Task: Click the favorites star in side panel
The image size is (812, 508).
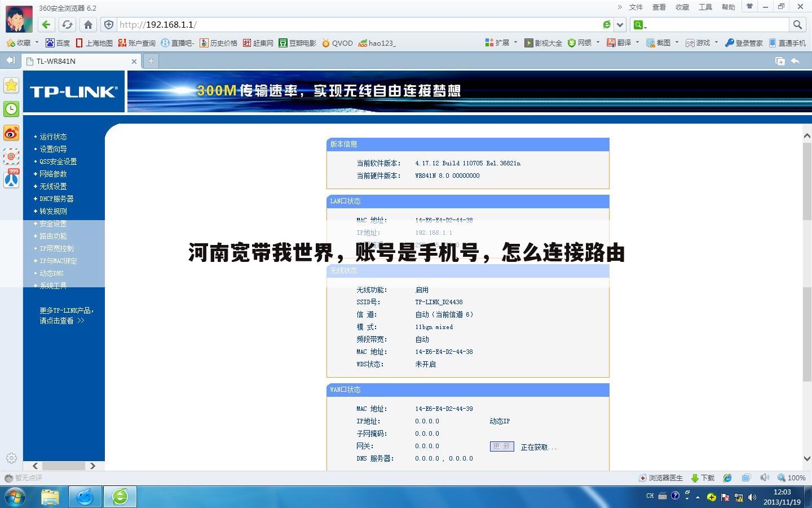Action: (x=11, y=85)
